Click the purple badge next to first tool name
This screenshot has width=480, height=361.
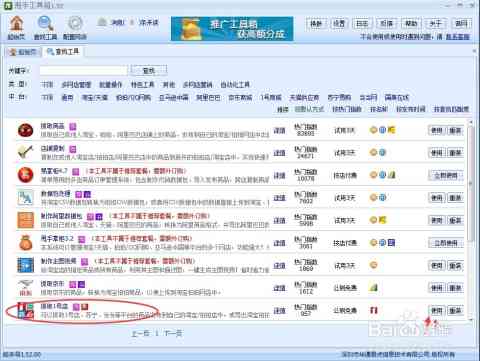(x=73, y=126)
